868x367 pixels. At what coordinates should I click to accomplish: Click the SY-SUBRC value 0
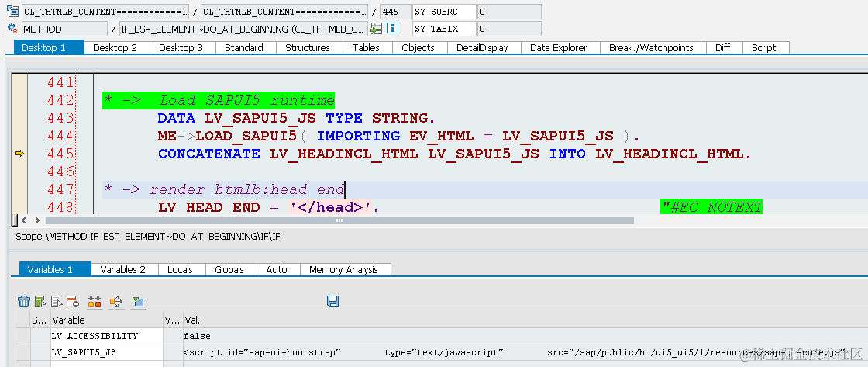[509, 12]
